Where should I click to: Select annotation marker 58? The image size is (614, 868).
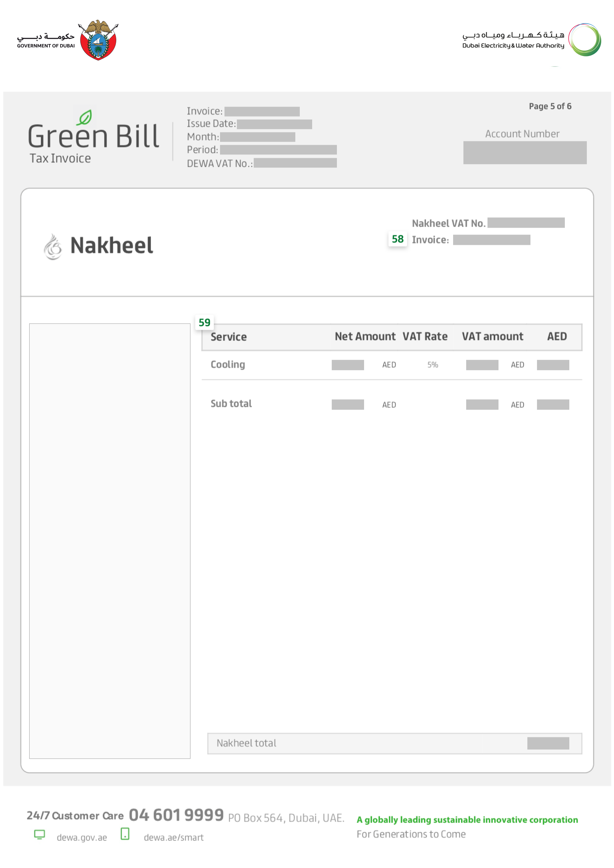(x=397, y=239)
